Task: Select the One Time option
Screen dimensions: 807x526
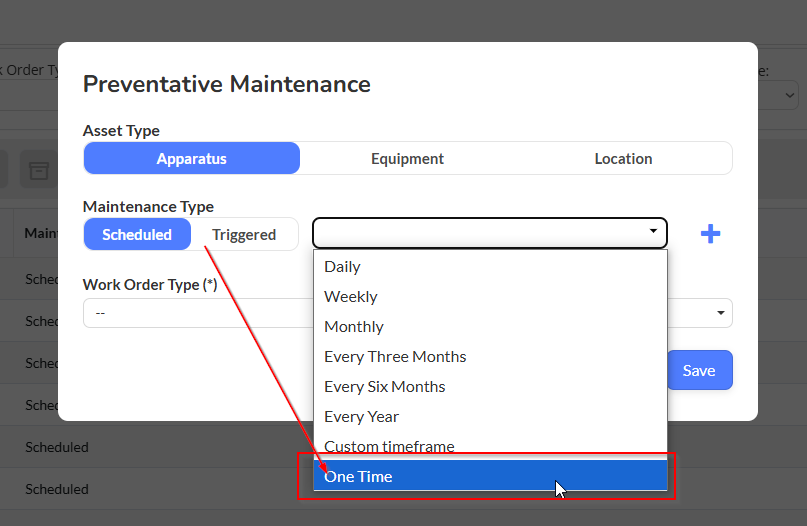Action: pos(490,476)
